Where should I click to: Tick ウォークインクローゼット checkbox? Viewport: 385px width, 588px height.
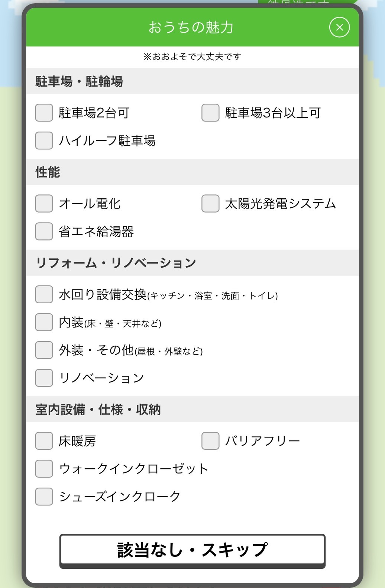pos(44,468)
